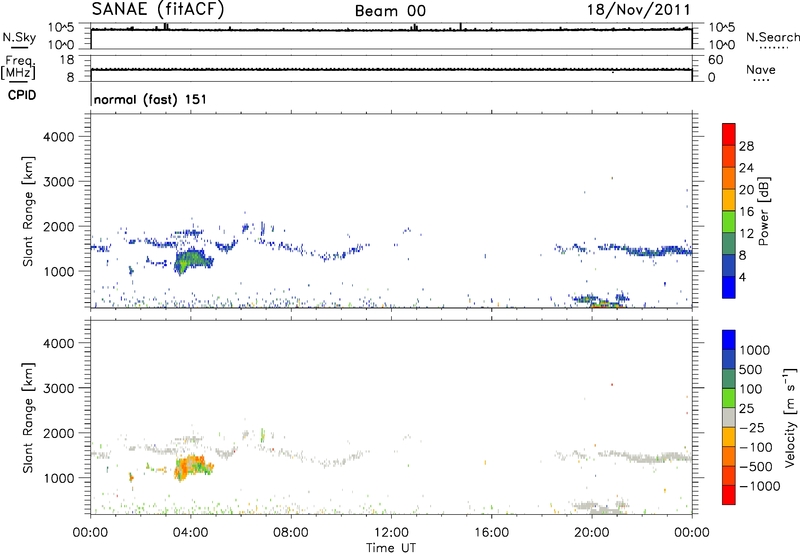Click the 18 tick of frequency axis
800x554 pixels.
[x=67, y=60]
